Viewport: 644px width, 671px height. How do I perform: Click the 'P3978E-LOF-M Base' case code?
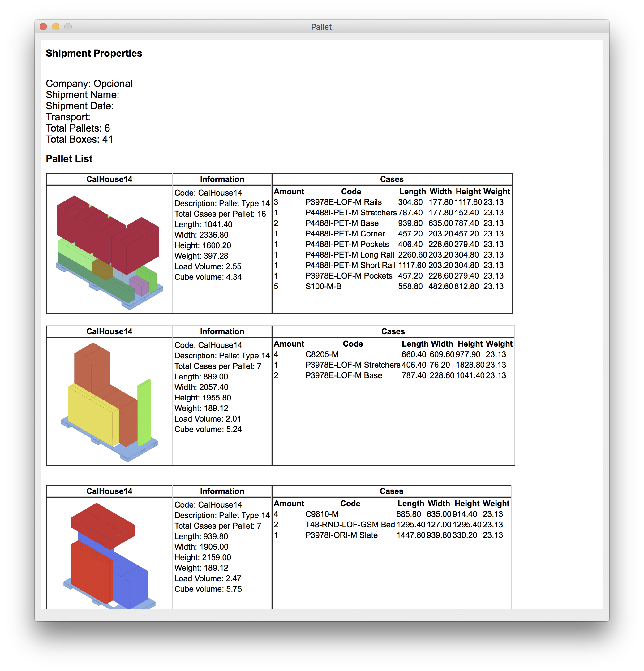point(344,375)
